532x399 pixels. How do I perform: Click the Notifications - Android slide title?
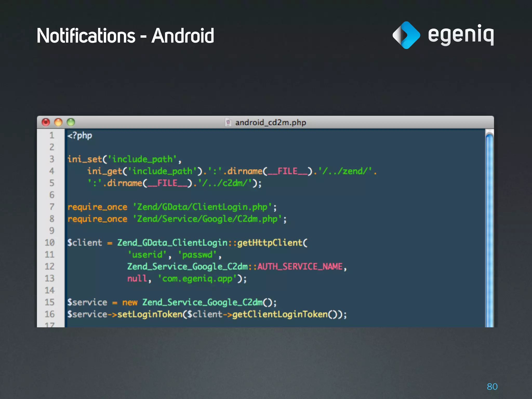click(125, 36)
